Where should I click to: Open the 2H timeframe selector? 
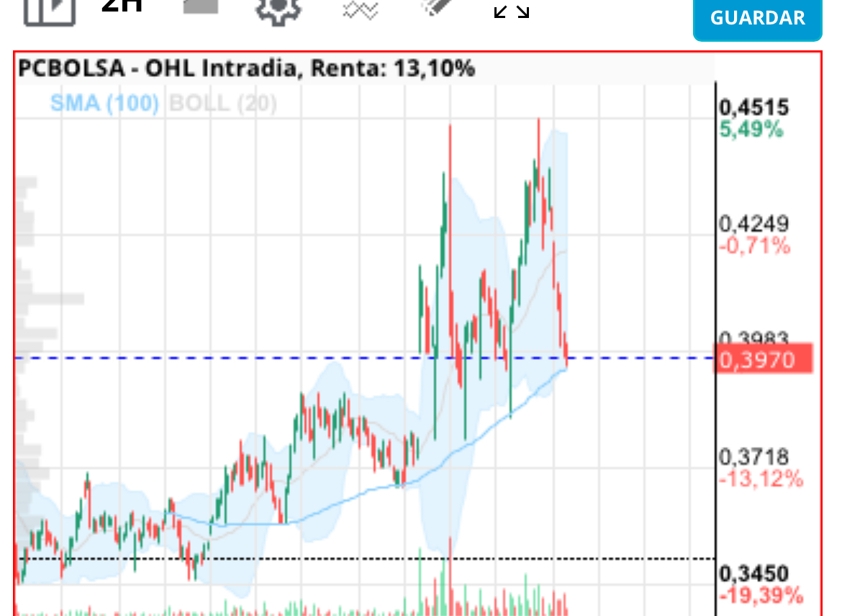click(x=122, y=6)
